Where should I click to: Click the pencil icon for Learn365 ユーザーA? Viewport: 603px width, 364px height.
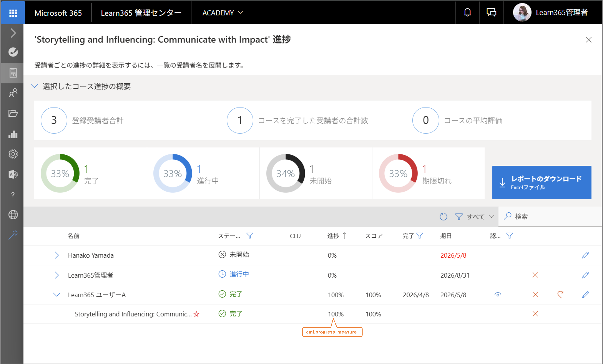[x=585, y=295]
